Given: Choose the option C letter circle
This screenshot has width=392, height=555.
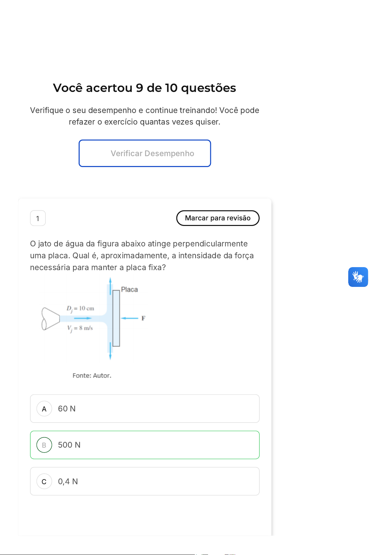Looking at the screenshot, I should (x=44, y=482).
